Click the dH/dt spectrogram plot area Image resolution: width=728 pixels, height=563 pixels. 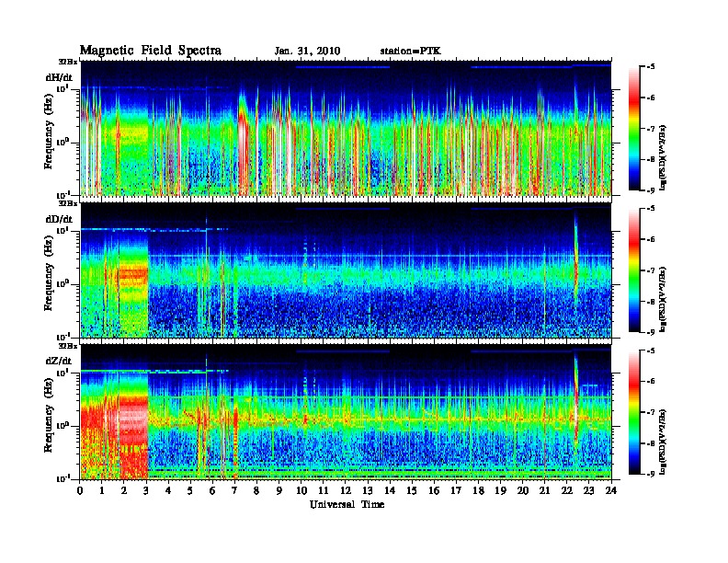point(346,128)
